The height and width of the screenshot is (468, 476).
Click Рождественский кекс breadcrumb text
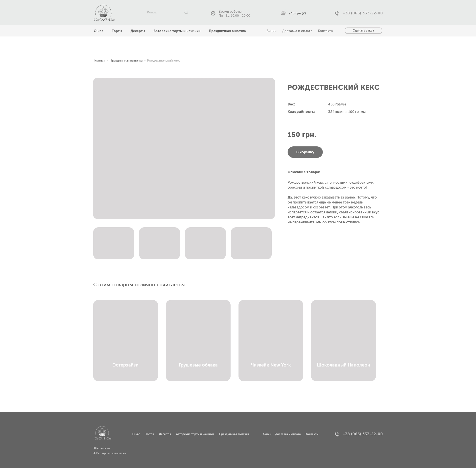(163, 61)
